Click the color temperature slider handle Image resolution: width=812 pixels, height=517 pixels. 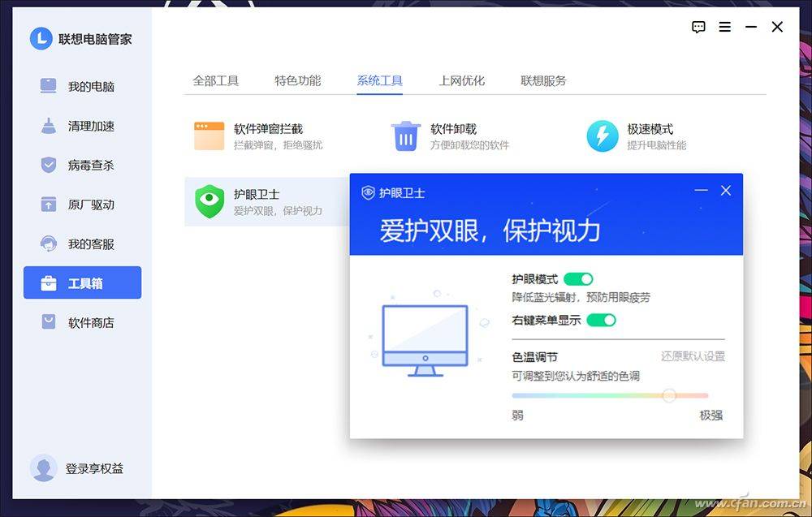coord(669,395)
